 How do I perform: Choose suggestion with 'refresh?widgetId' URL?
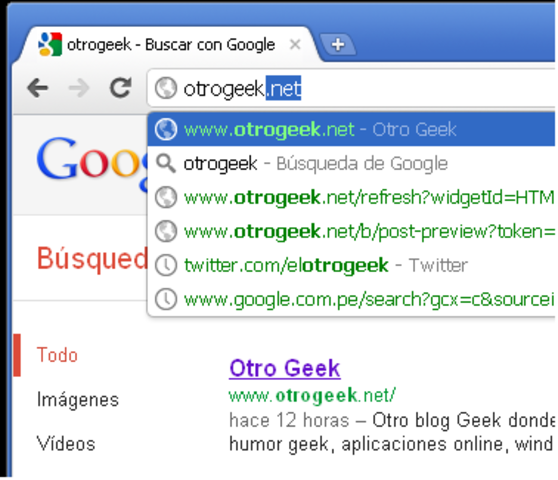pos(352,197)
